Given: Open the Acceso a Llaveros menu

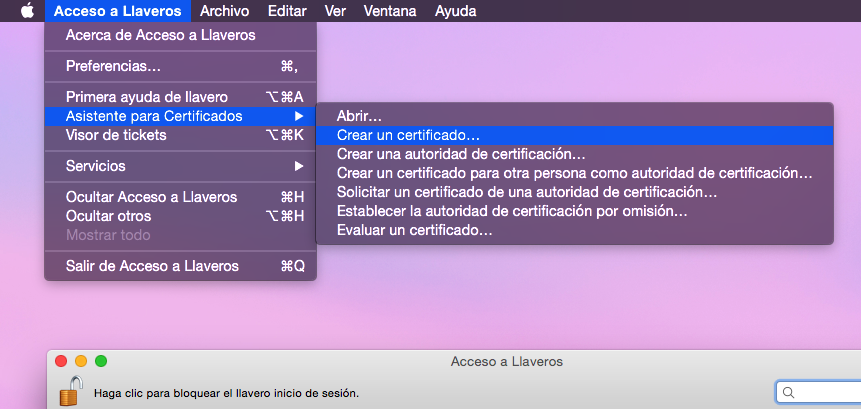Looking at the screenshot, I should [x=118, y=11].
